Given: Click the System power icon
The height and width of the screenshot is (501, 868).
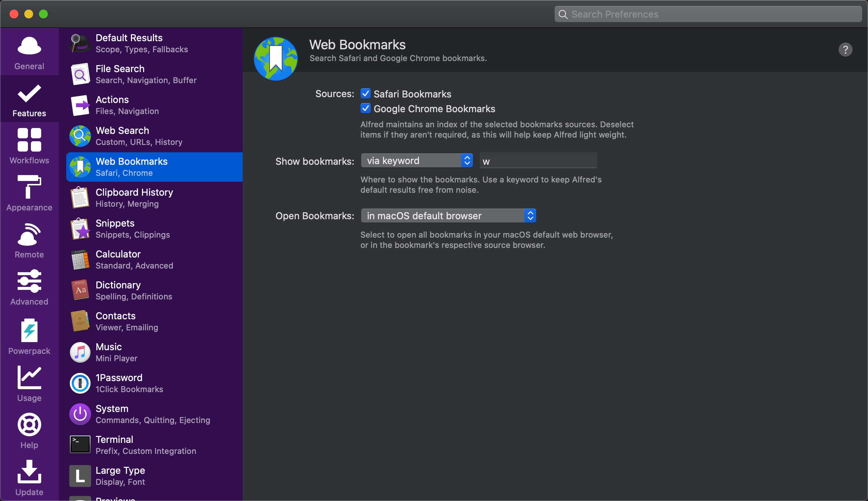Looking at the screenshot, I should pos(80,414).
